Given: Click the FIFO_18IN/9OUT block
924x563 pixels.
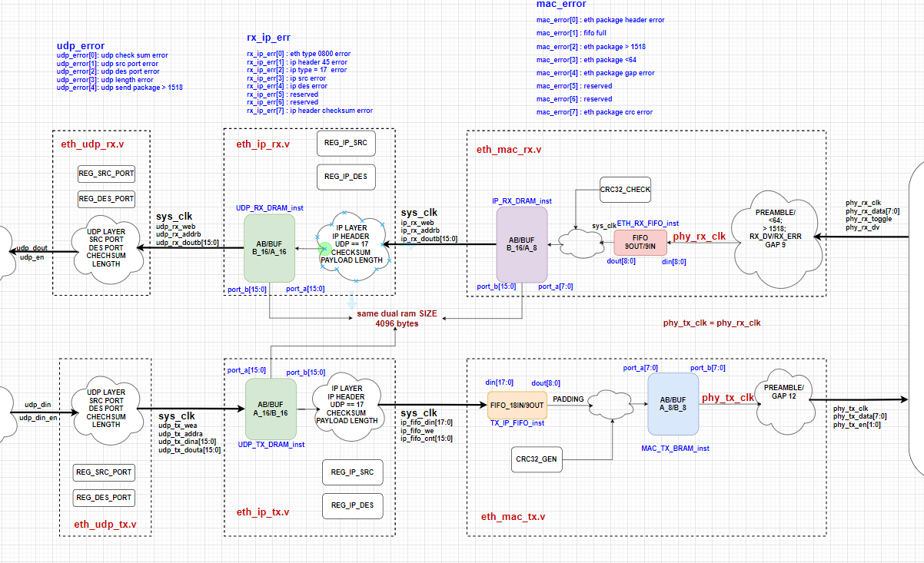Looking at the screenshot, I should point(517,405).
